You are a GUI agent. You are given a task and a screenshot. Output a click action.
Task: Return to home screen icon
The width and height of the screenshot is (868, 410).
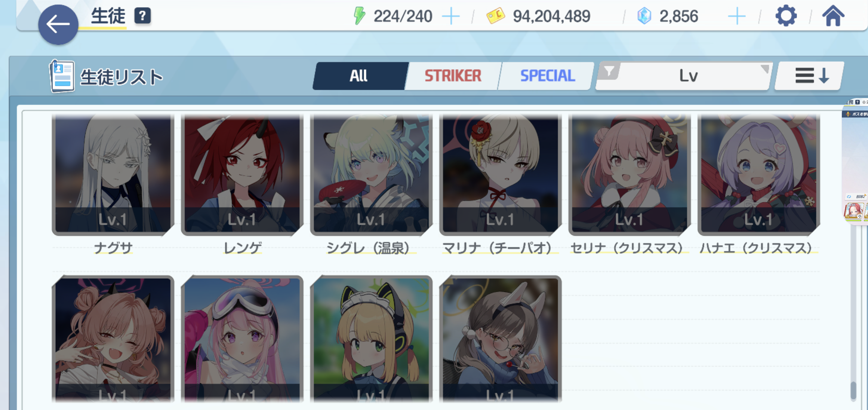coord(833,16)
